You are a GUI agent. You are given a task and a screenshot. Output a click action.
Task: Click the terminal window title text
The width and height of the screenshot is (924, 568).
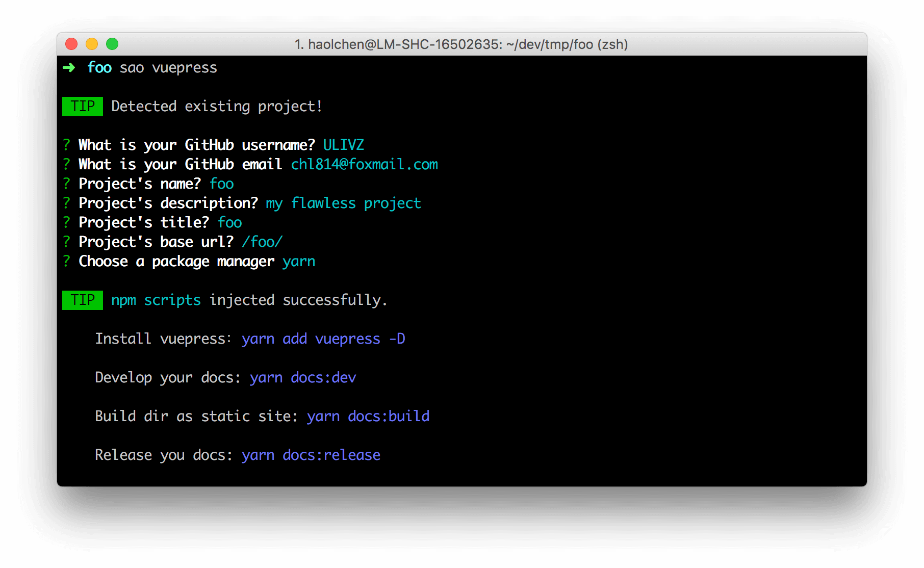tap(461, 44)
